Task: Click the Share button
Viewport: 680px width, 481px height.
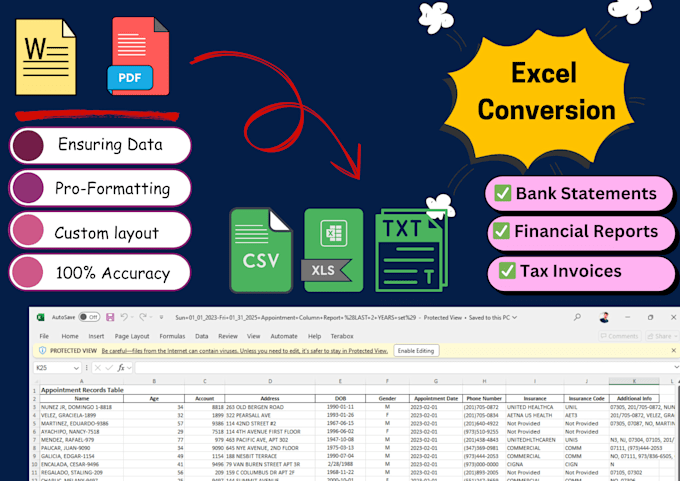Action: (x=660, y=336)
